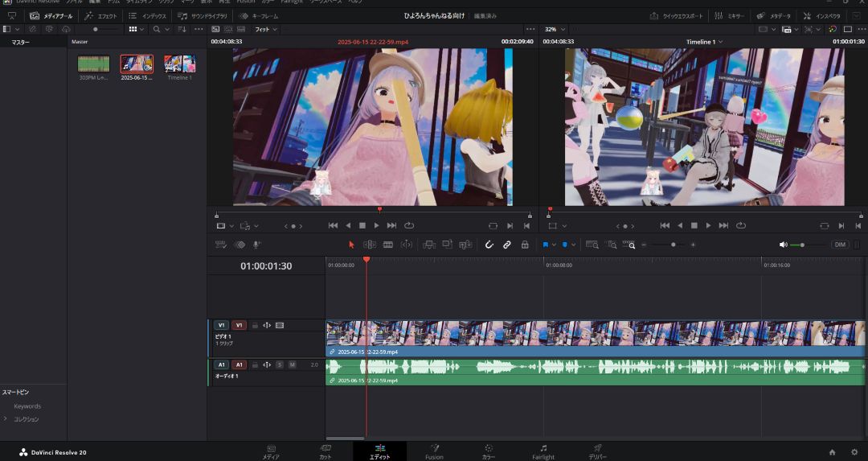The height and width of the screenshot is (461, 868).
Task: Activate the Blade Edit Mode tool
Action: (x=388, y=245)
